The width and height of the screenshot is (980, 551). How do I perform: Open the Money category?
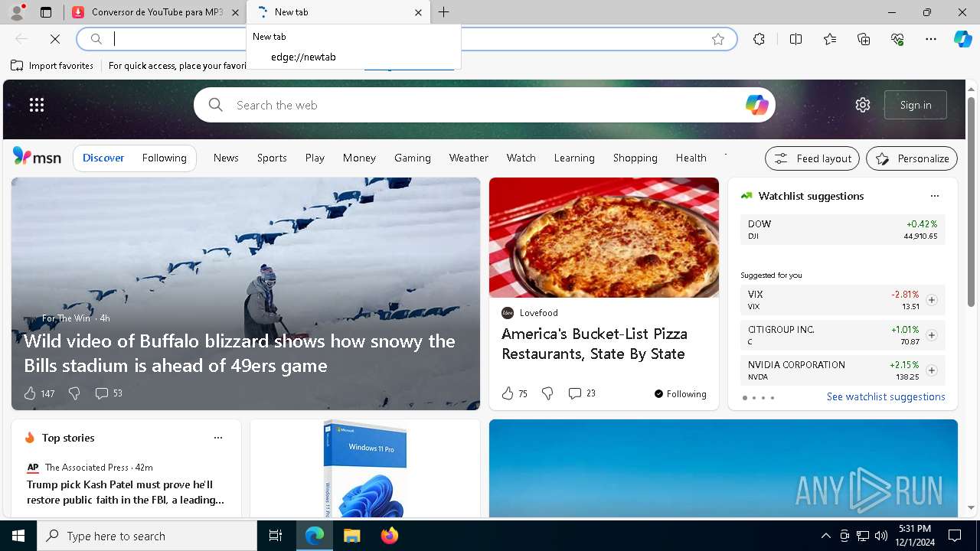(x=359, y=158)
